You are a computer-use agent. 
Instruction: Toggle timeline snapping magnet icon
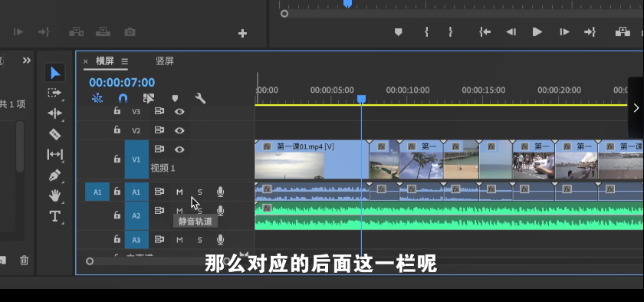[x=123, y=98]
